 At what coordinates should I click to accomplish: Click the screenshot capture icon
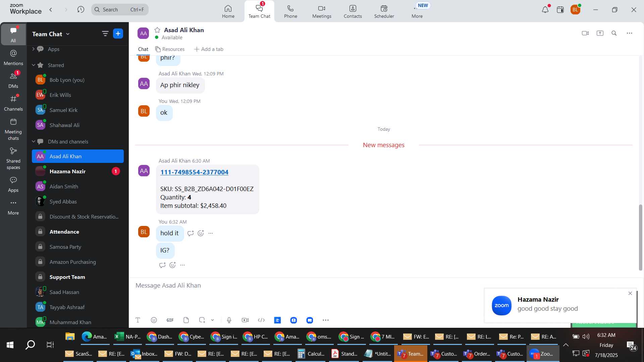click(202, 320)
